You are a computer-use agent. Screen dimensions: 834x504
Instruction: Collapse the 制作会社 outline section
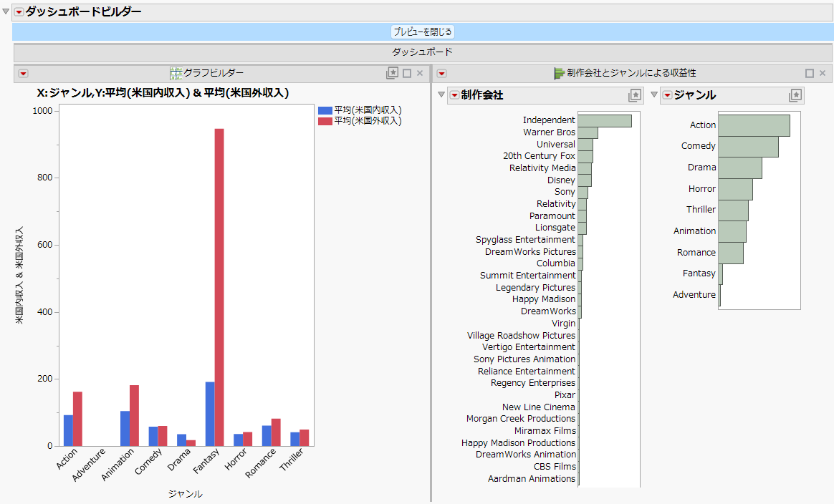(x=441, y=94)
